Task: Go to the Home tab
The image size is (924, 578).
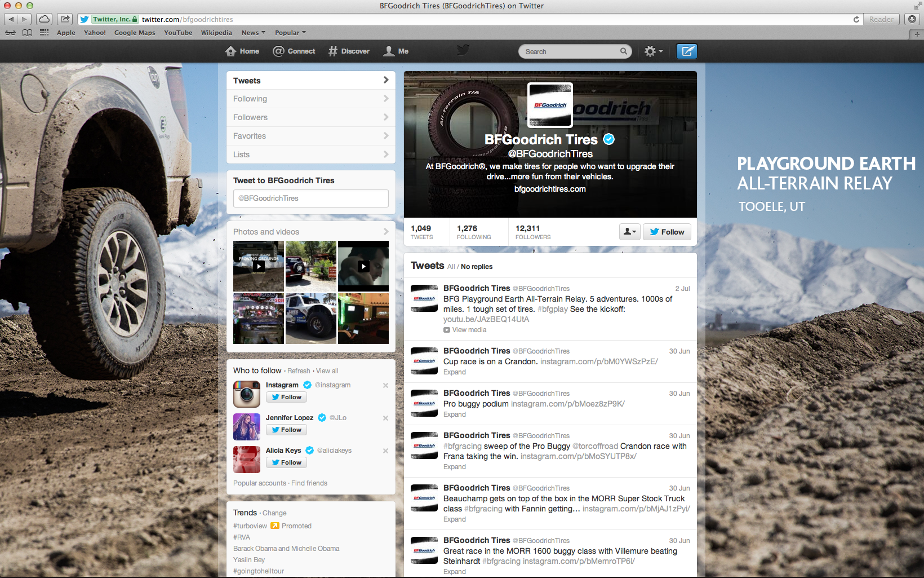Action: [x=242, y=51]
